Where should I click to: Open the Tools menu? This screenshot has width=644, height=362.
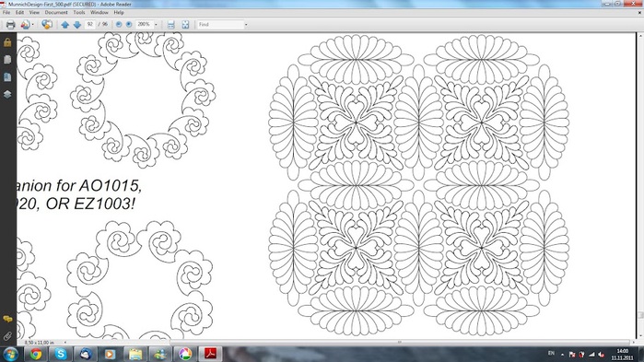pyautogui.click(x=79, y=13)
